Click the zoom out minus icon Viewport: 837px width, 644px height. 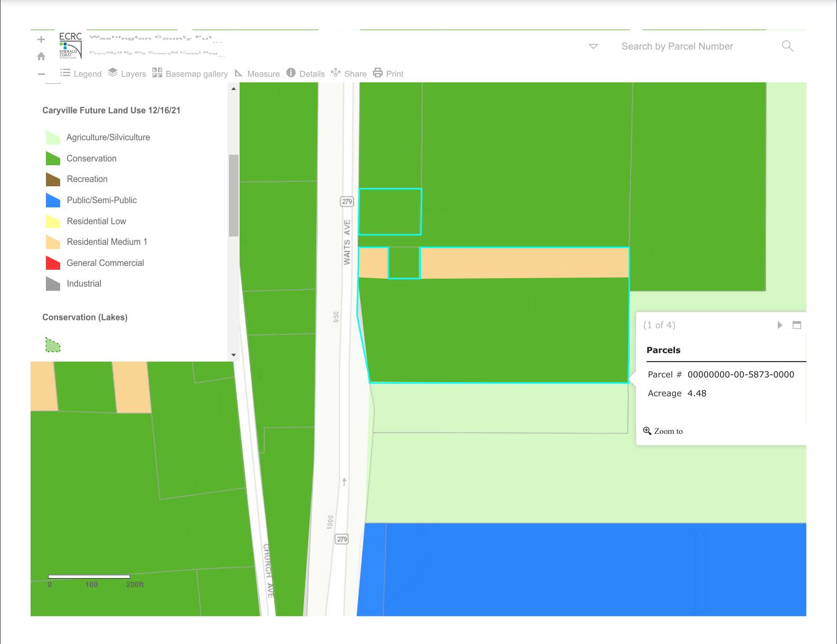click(x=41, y=74)
